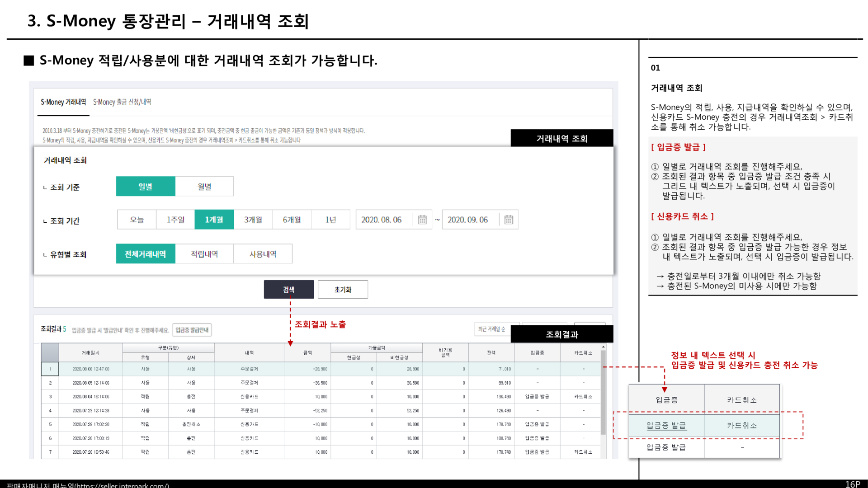This screenshot has height=488, width=868.
Task: Choose the 6개월 period option
Action: pyautogui.click(x=292, y=220)
